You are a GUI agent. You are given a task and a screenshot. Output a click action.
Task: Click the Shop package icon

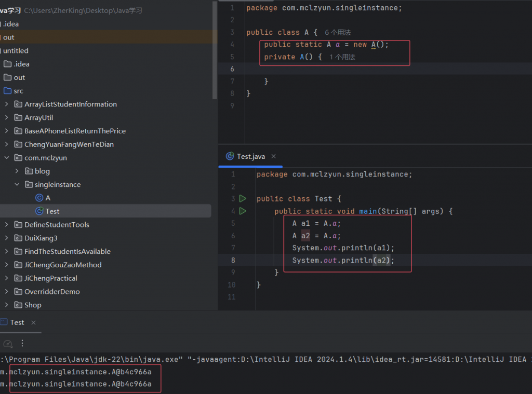[18, 305]
